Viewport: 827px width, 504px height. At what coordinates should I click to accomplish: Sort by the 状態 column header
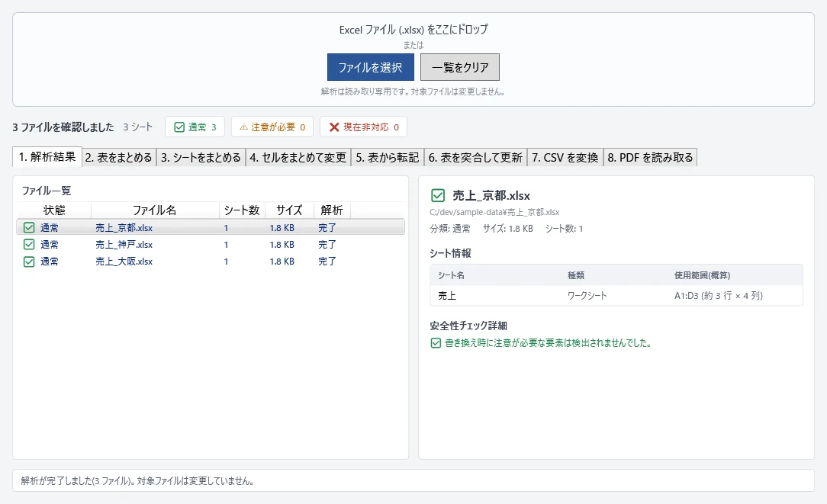point(54,210)
